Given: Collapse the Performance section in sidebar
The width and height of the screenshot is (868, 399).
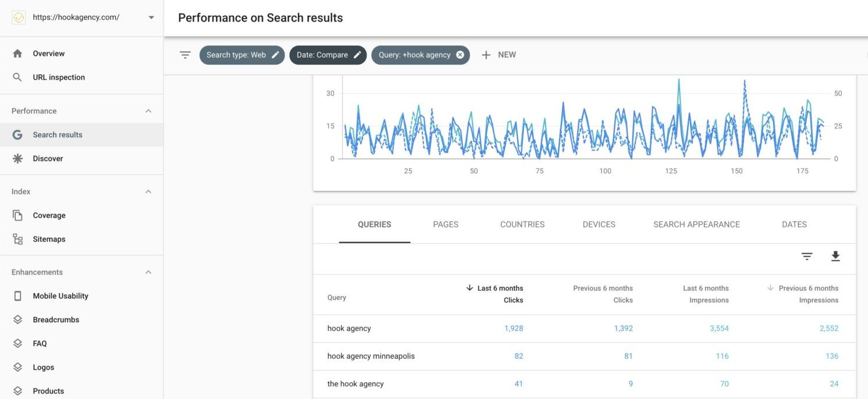Looking at the screenshot, I should coord(148,111).
